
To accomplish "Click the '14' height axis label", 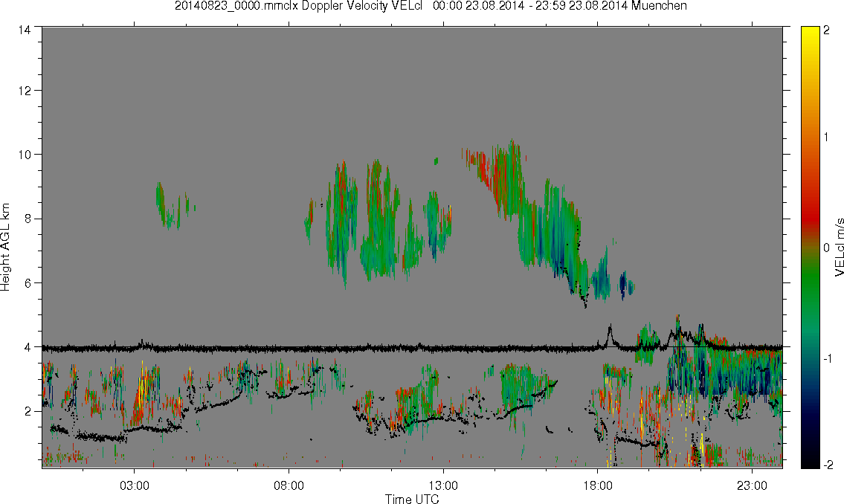I will tap(25, 30).
